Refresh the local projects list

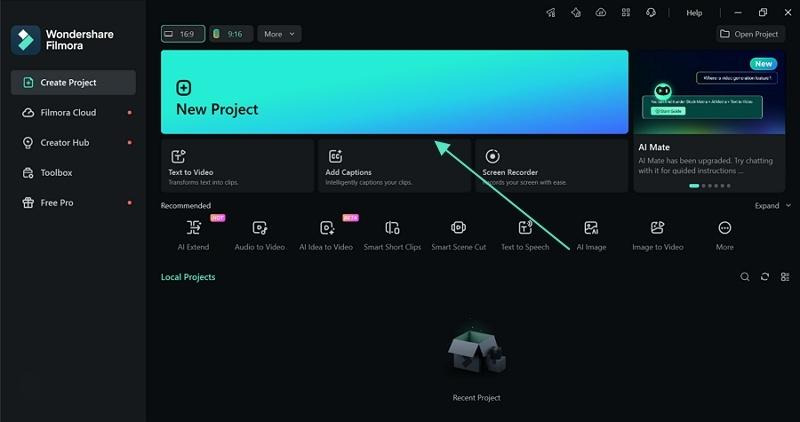(x=765, y=277)
